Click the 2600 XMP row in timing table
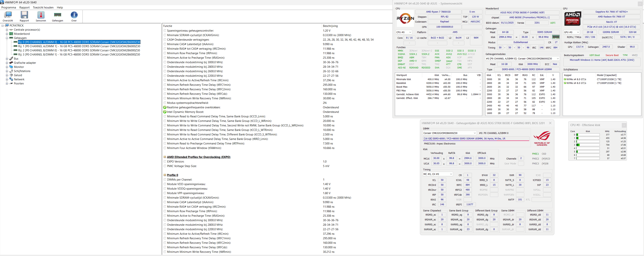The image size is (644, 256). click(522, 87)
